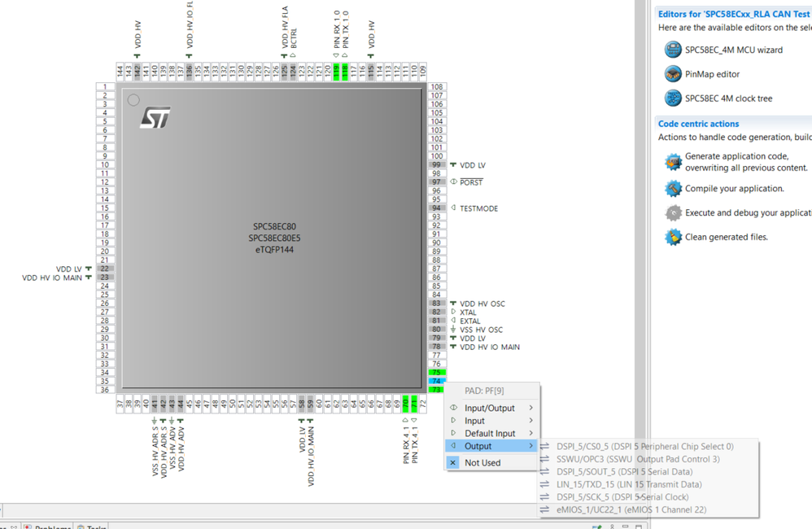
Task: Open the PinMap editor link
Action: pos(712,74)
